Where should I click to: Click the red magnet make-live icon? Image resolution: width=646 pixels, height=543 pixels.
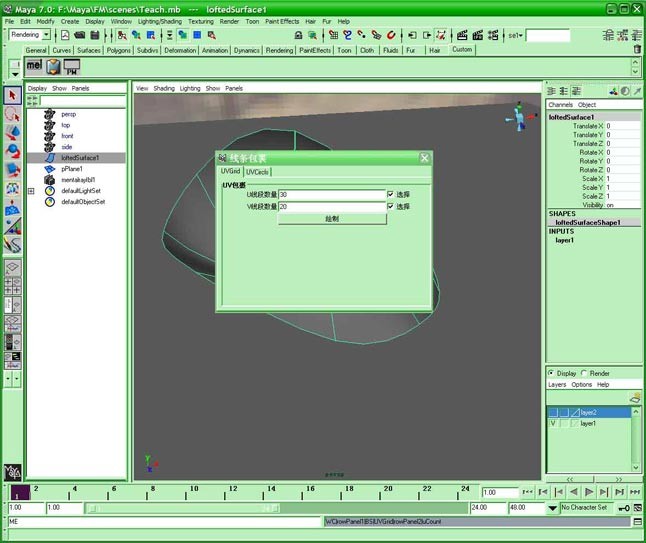pyautogui.click(x=391, y=35)
